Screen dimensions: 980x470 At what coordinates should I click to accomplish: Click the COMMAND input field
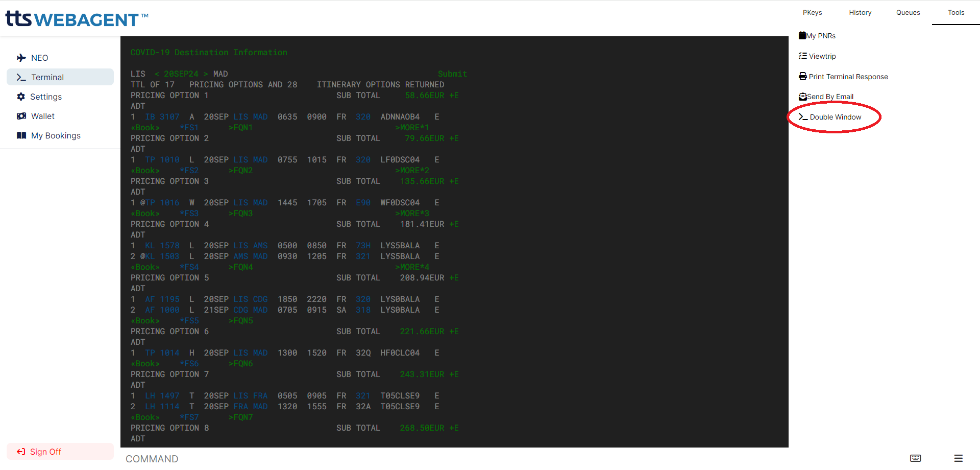tap(454, 459)
